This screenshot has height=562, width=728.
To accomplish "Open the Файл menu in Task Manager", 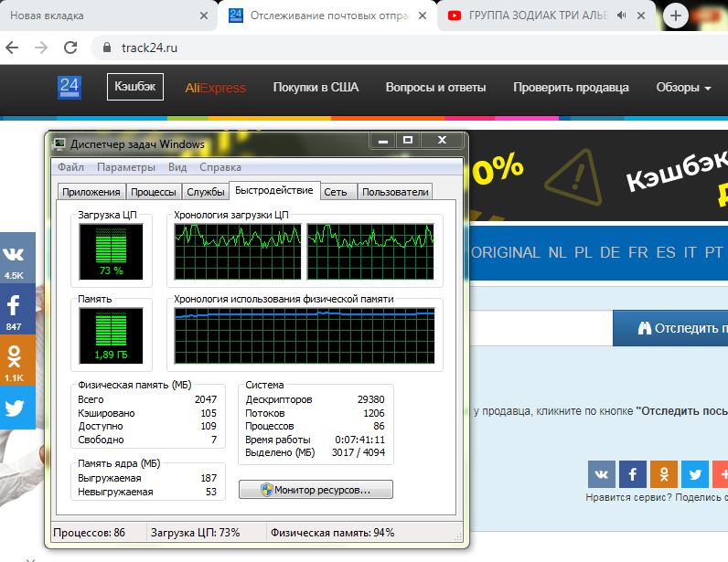I will tap(70, 167).
